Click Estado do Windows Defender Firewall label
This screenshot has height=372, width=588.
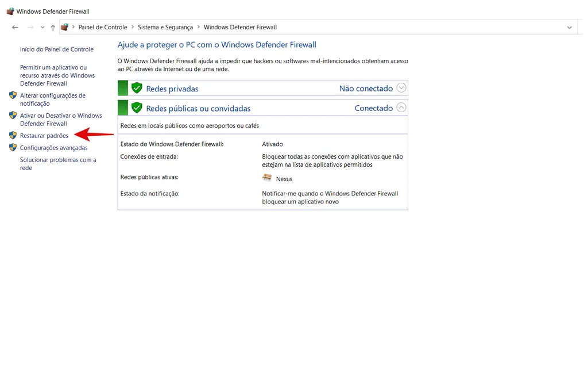(x=172, y=144)
